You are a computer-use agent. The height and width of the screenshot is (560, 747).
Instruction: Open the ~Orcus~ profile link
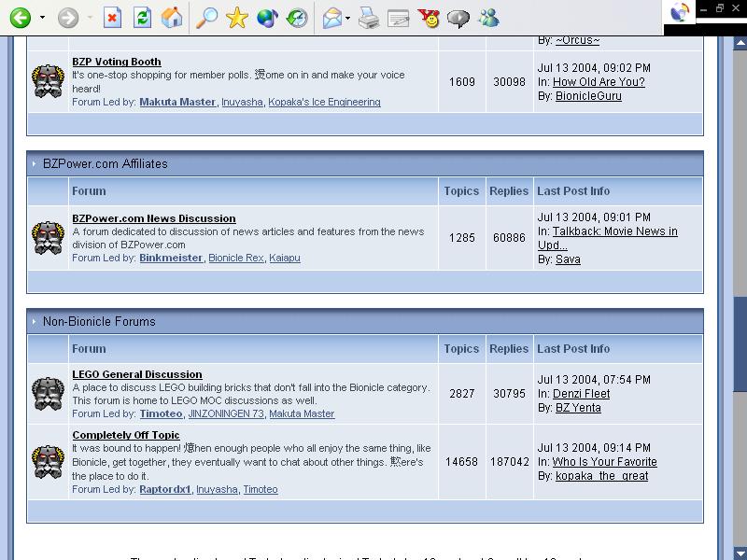tap(577, 40)
